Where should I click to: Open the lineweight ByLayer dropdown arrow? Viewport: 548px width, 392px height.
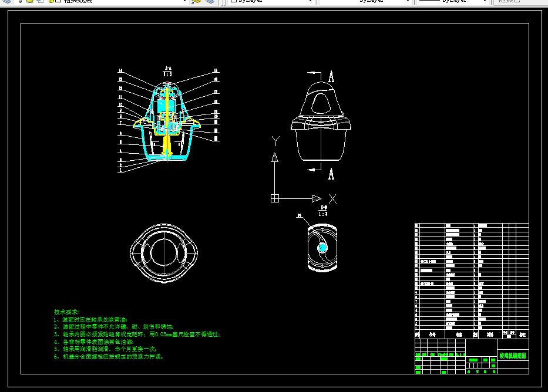coord(485,1)
